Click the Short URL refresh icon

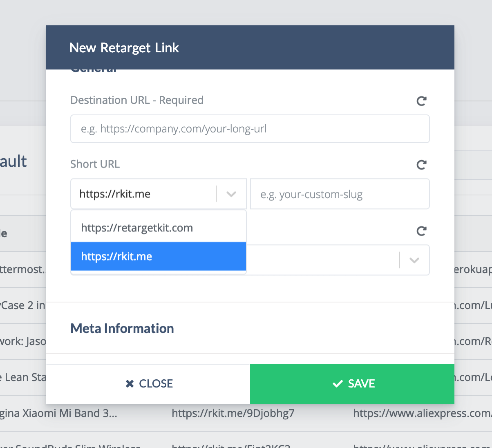tap(422, 165)
